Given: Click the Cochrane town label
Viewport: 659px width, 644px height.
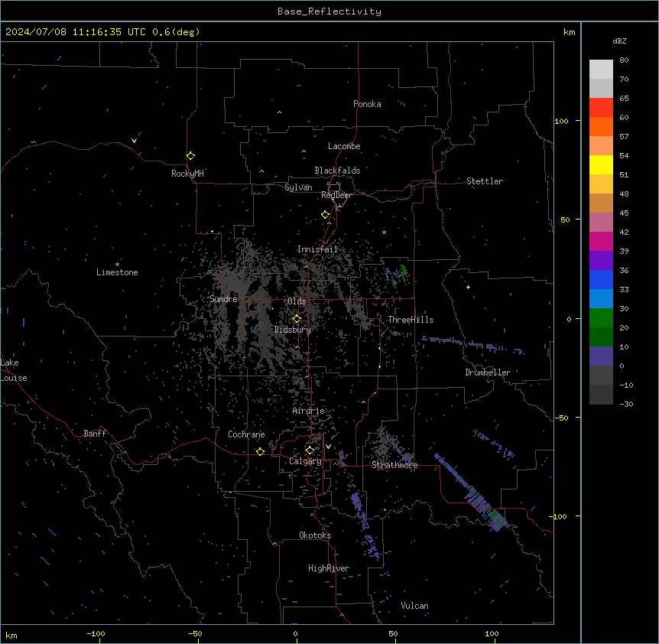Looking at the screenshot, I should (x=246, y=434).
